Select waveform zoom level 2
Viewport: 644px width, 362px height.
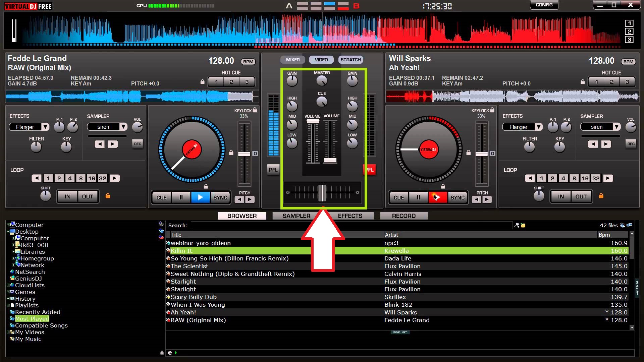pyautogui.click(x=629, y=32)
